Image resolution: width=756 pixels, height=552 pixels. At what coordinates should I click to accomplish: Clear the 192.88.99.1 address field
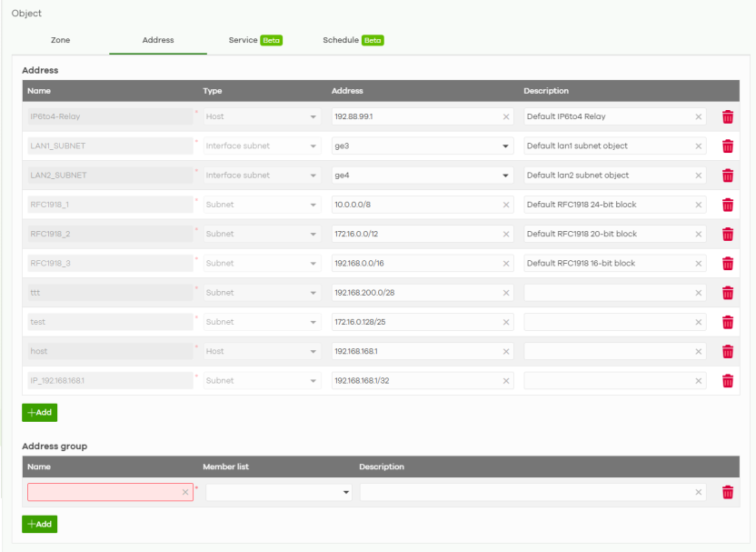[x=506, y=116]
